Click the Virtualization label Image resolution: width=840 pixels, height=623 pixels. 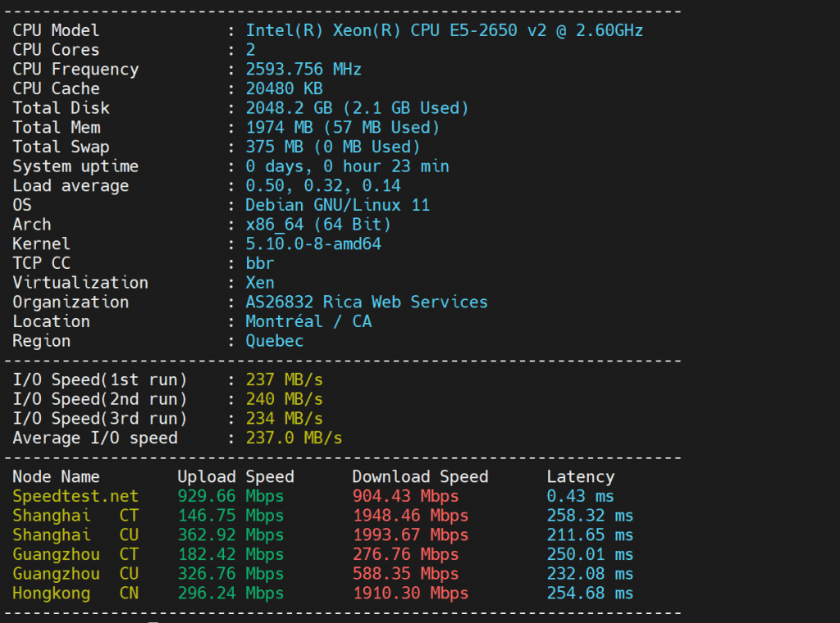(x=80, y=283)
